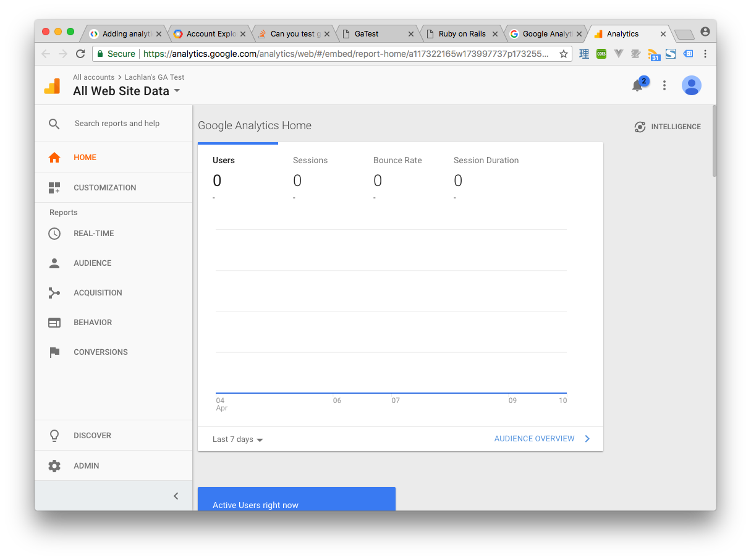Viewport: 751px width, 560px height.
Task: Open the DISCOVER menu item
Action: (x=114, y=436)
